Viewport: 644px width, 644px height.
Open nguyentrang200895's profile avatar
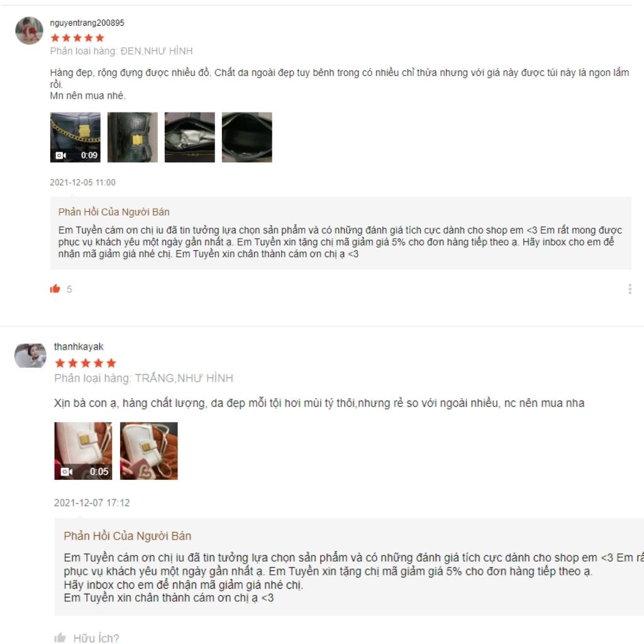[29, 30]
